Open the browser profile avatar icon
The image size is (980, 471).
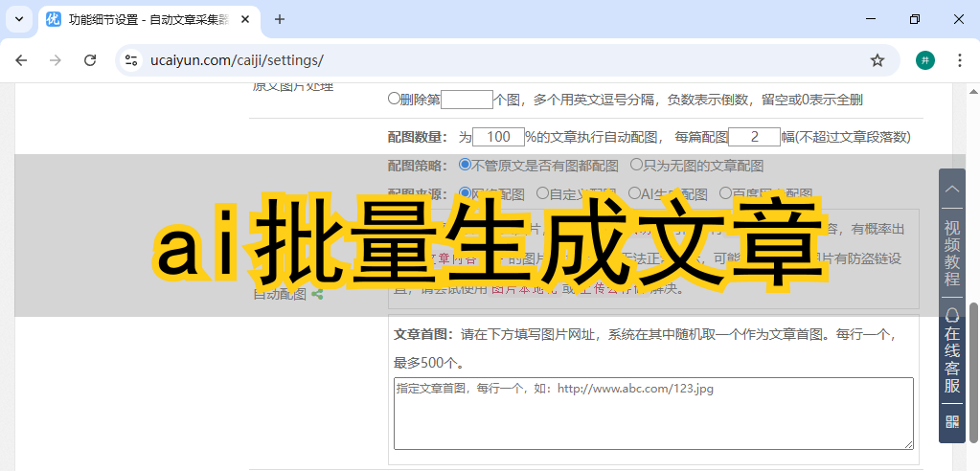coord(924,60)
